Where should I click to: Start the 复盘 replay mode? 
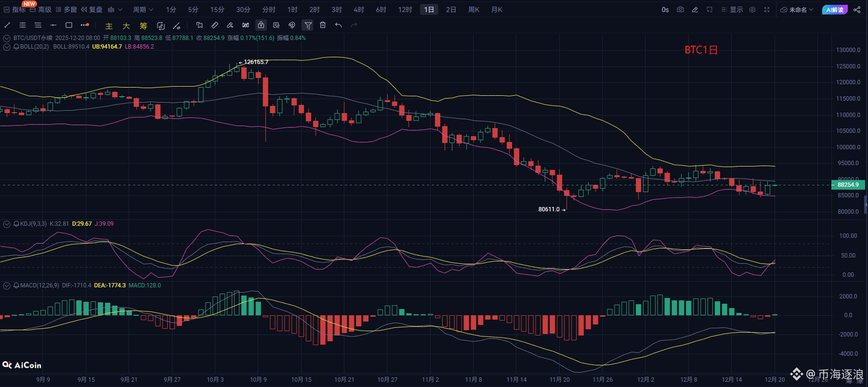pos(92,10)
